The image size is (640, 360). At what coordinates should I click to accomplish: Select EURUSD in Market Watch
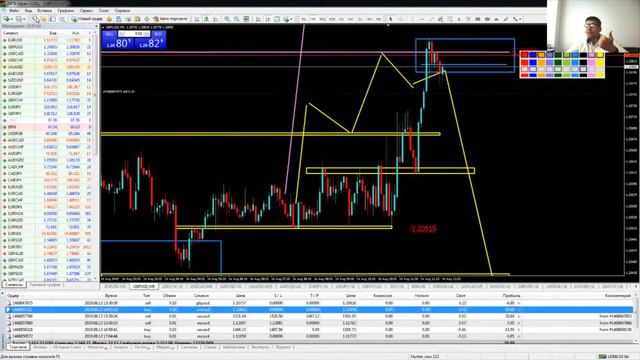(48, 40)
